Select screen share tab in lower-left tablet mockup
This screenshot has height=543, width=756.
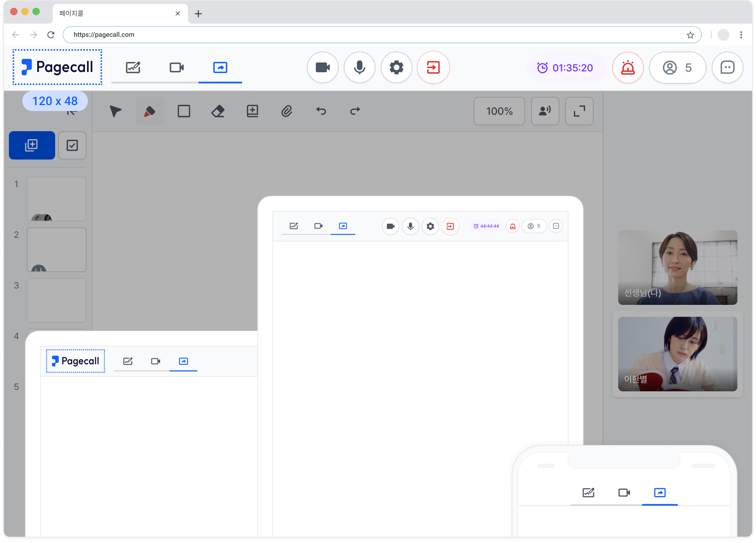(184, 361)
